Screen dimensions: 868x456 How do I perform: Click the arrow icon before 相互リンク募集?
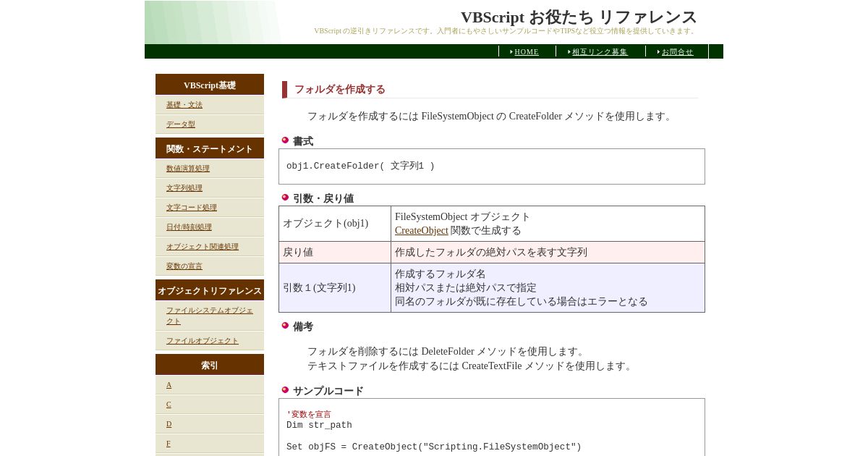[x=569, y=52]
